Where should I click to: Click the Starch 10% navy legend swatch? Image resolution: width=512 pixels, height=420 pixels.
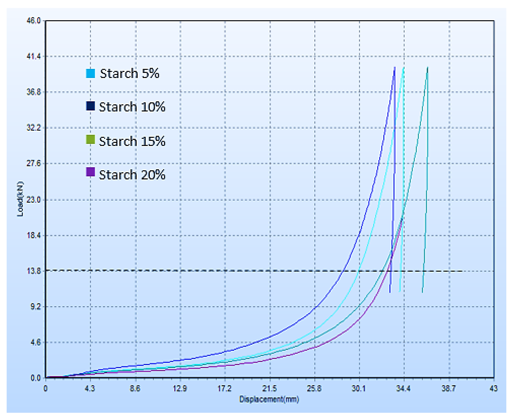(x=90, y=106)
